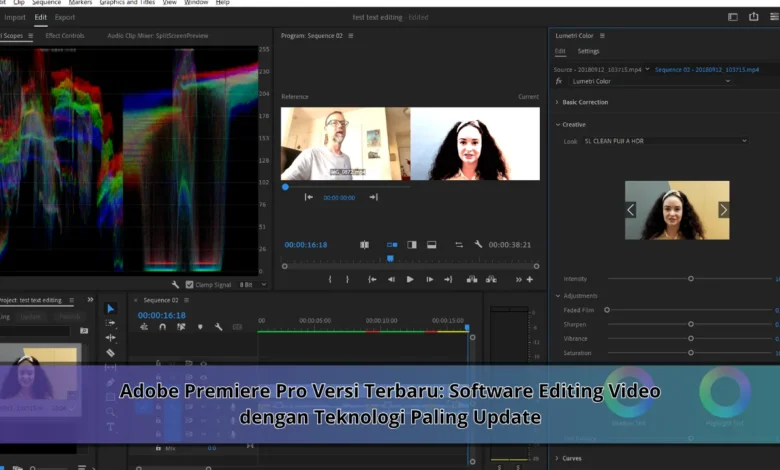This screenshot has height=470, width=780.
Task: Click Find icon in Project panel
Action: click(84, 330)
